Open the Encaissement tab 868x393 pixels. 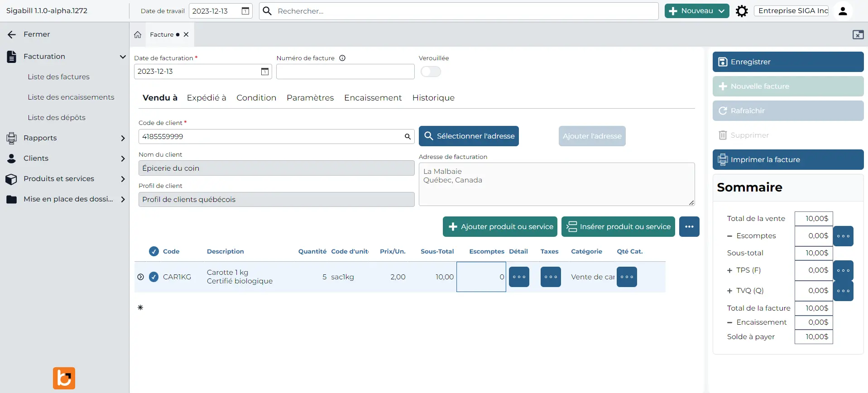click(x=373, y=98)
